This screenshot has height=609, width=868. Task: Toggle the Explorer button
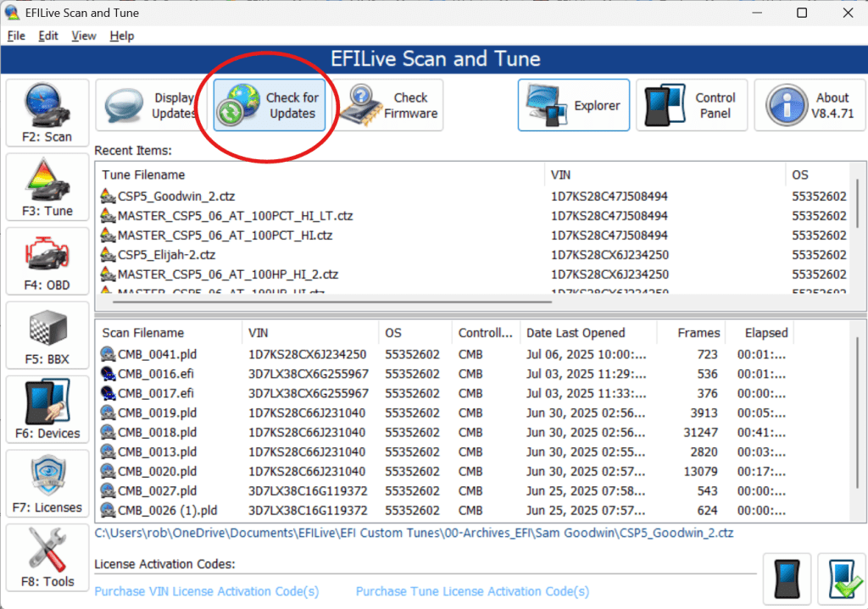(574, 106)
